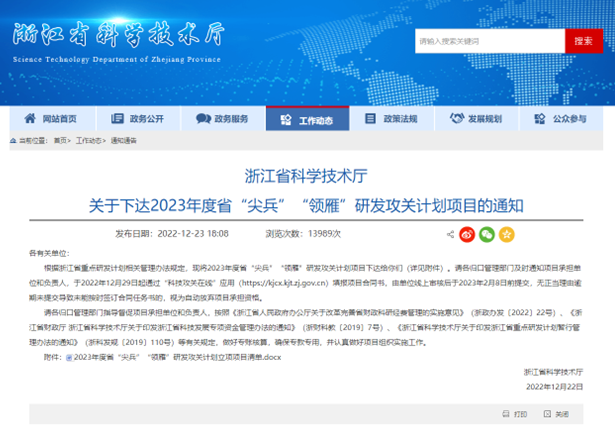Click the docx attachment file icon
The height and width of the screenshot is (432, 615).
pos(69,357)
